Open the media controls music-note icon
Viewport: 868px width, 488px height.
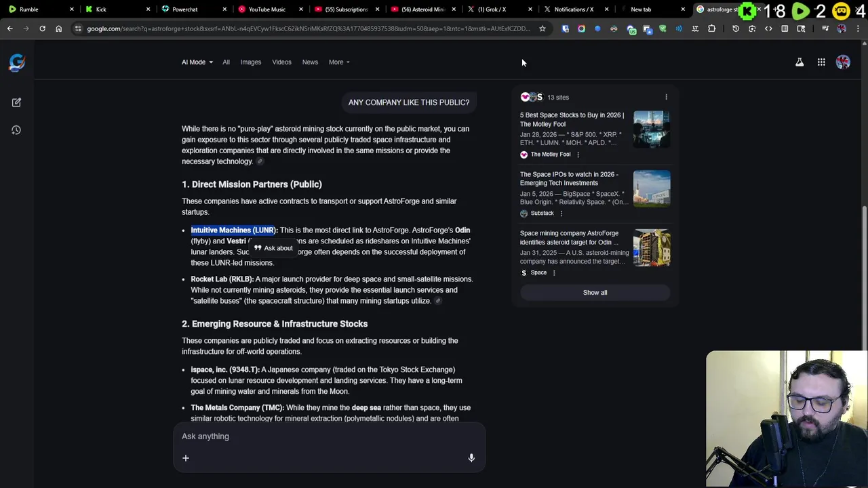pyautogui.click(x=825, y=28)
